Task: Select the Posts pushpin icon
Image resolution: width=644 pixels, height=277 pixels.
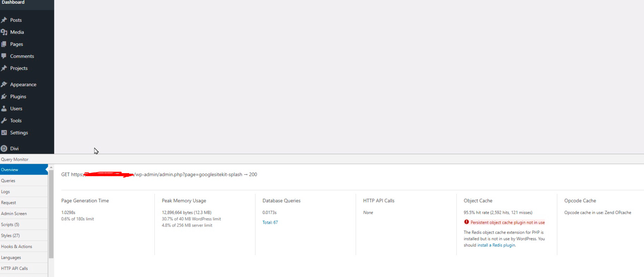Action: point(4,20)
